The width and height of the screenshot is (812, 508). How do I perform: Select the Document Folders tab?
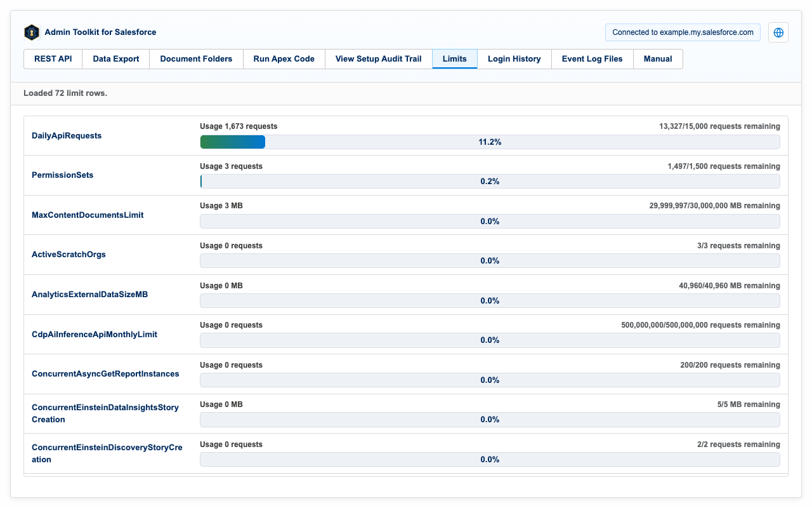tap(196, 59)
